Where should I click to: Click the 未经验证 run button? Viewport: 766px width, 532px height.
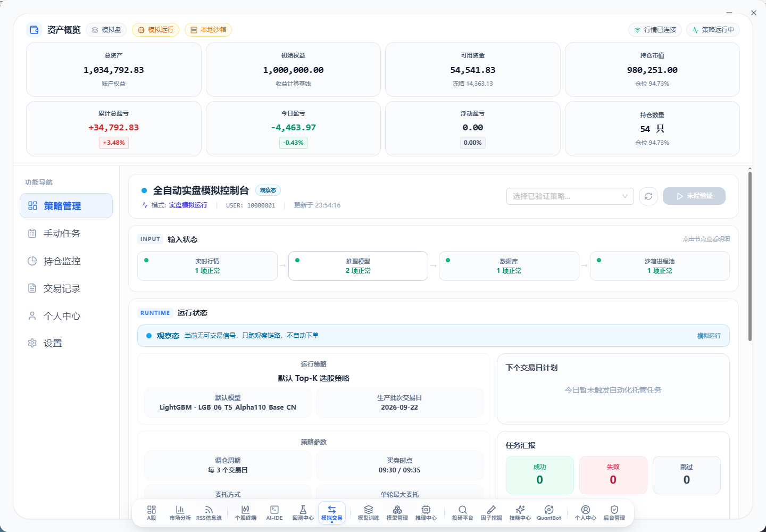pos(694,196)
